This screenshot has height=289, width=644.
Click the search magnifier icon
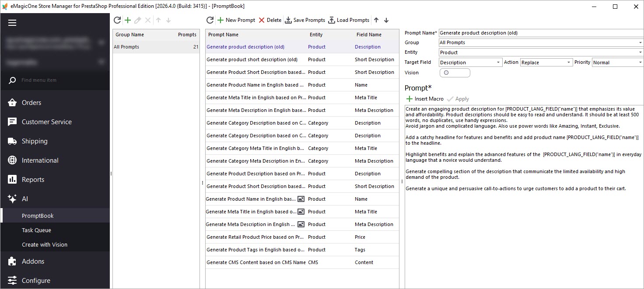pos(12,80)
